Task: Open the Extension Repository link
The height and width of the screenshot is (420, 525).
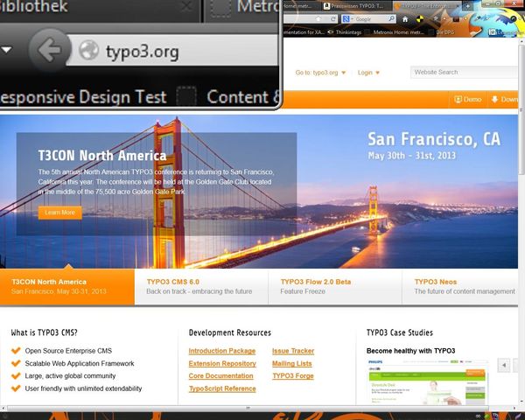Action: (x=222, y=364)
